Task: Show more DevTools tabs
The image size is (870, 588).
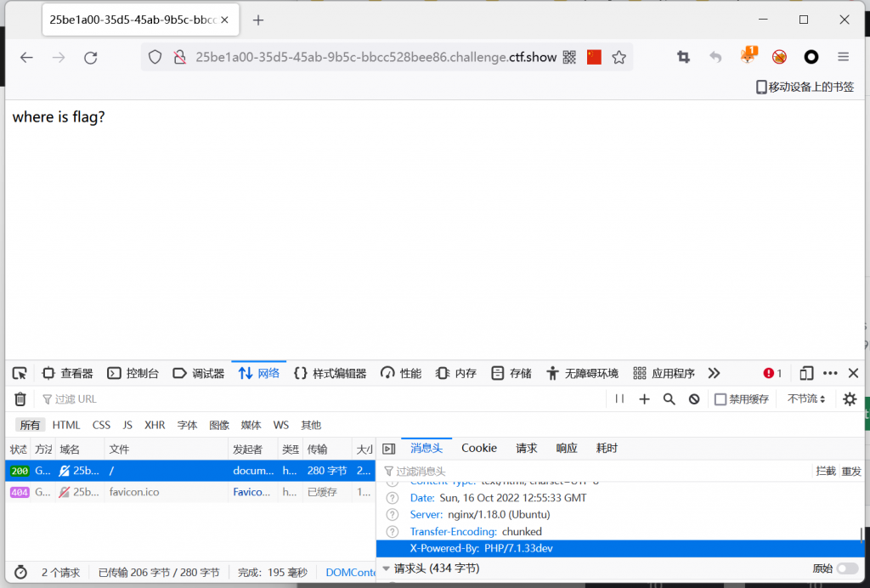Action: pos(714,373)
